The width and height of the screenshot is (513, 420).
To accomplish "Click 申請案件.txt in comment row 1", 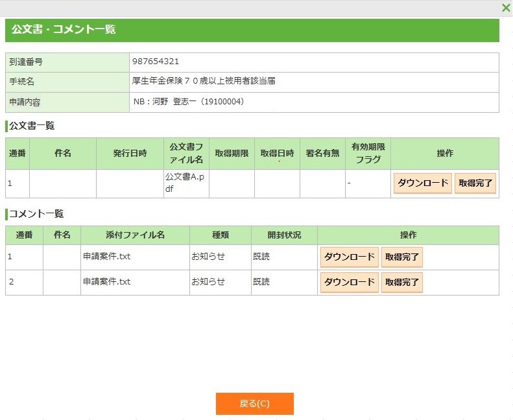I will pos(106,256).
